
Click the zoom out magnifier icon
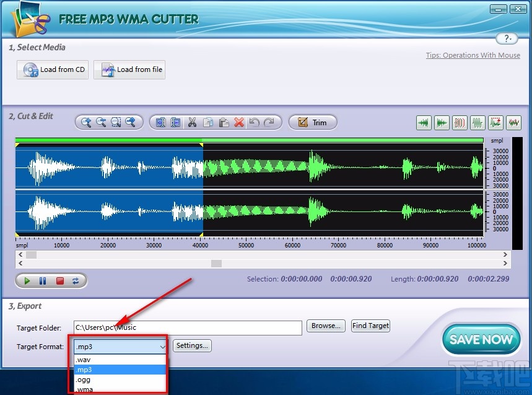point(101,122)
